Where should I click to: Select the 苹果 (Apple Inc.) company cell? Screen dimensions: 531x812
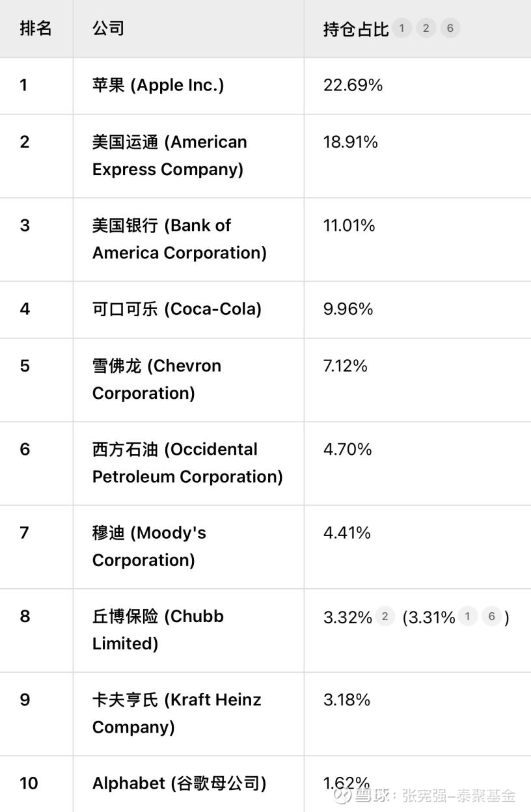coord(158,85)
